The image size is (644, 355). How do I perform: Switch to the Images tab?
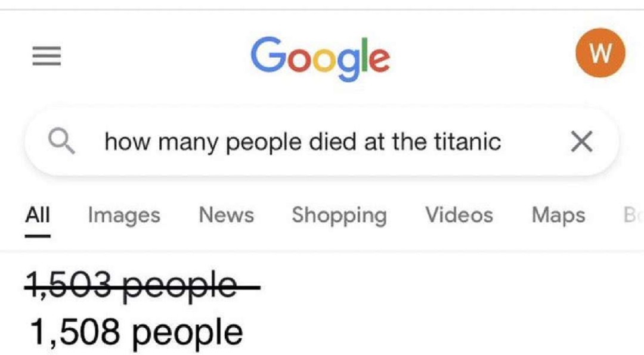pyautogui.click(x=124, y=214)
